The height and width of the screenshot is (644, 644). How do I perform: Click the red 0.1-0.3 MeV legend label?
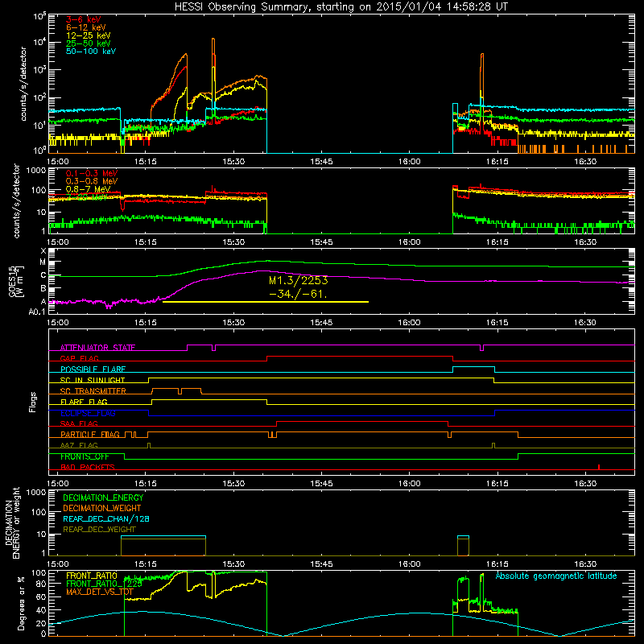pyautogui.click(x=92, y=174)
